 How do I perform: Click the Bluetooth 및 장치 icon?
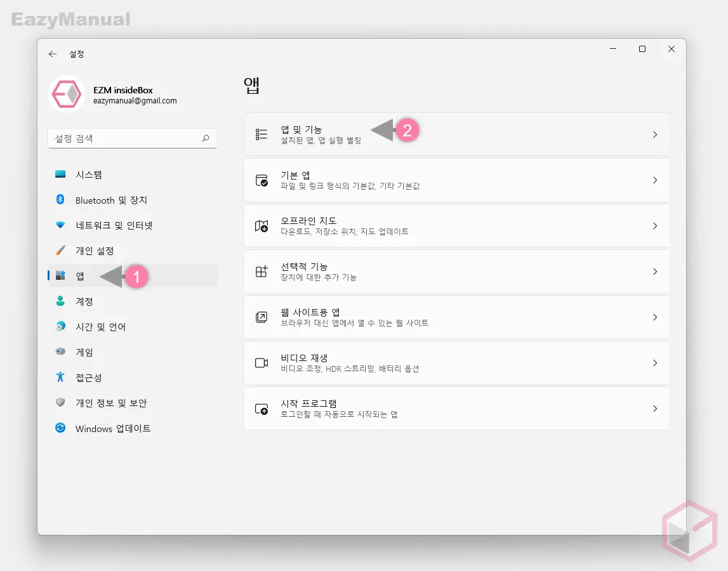click(60, 200)
